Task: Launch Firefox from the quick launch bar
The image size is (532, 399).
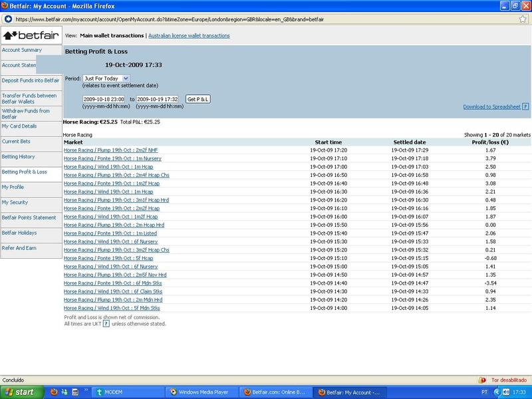Action: pos(54,392)
